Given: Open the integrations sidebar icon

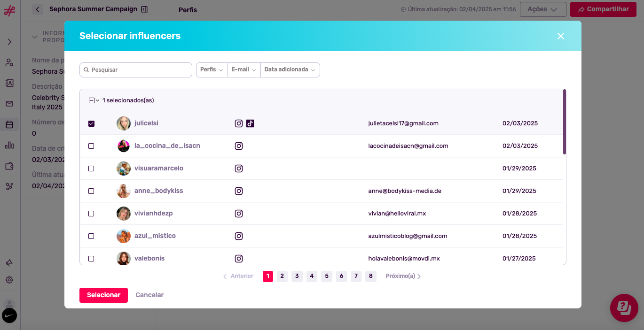Looking at the screenshot, I should tap(9, 186).
